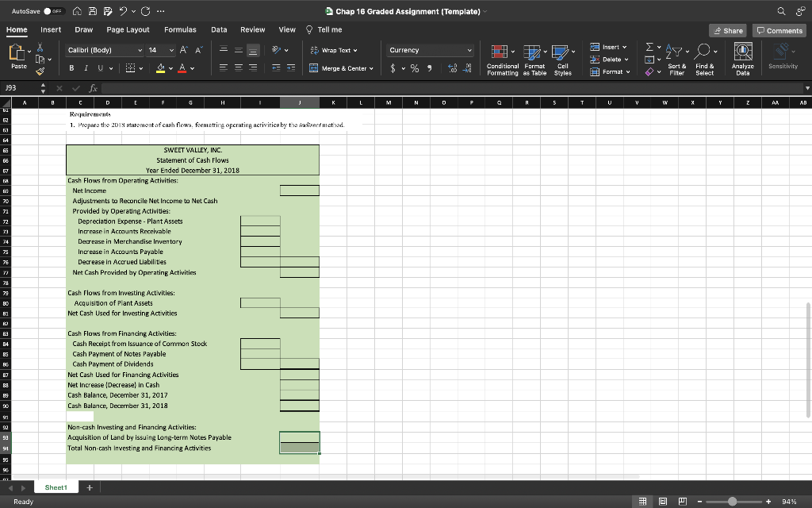Switch to the Page Layout tab
812x508 pixels.
(x=128, y=29)
